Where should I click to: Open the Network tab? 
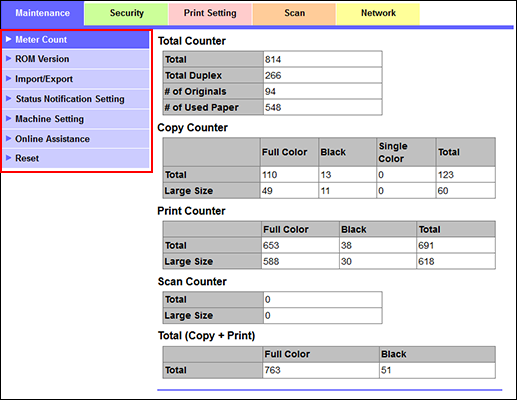[x=378, y=13]
